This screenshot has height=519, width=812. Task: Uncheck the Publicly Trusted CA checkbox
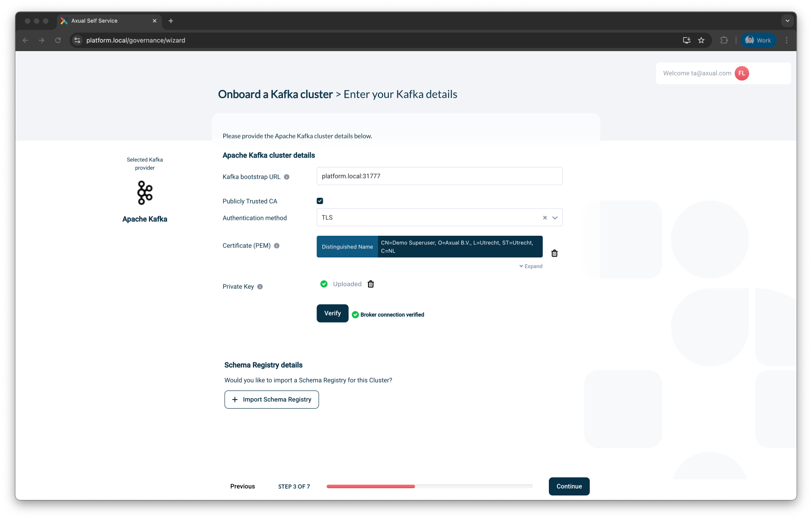(x=320, y=200)
